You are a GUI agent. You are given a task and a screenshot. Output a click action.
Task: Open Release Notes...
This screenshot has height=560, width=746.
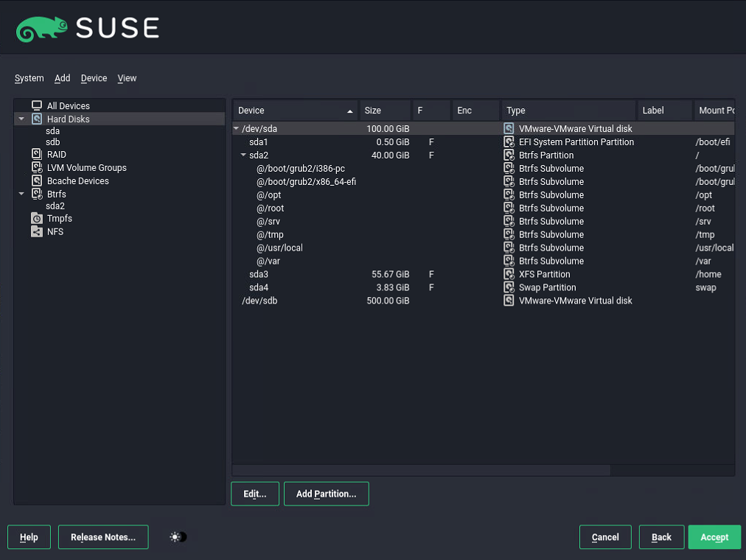(103, 536)
